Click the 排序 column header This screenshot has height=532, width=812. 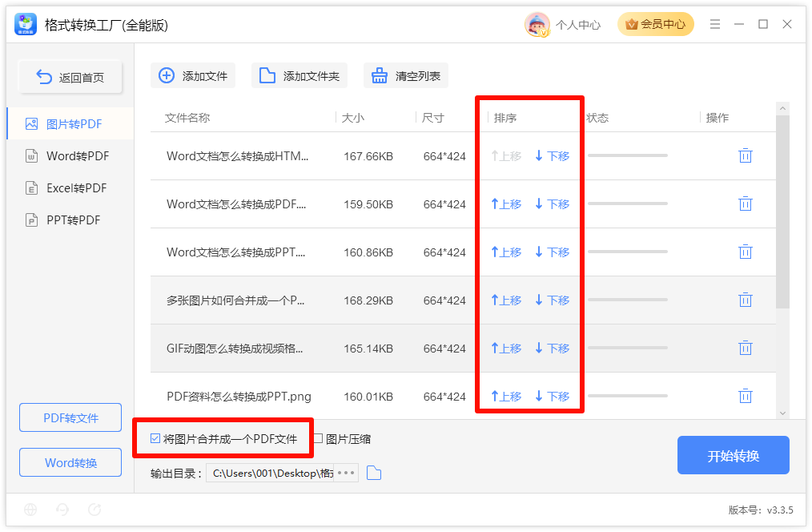pos(505,118)
